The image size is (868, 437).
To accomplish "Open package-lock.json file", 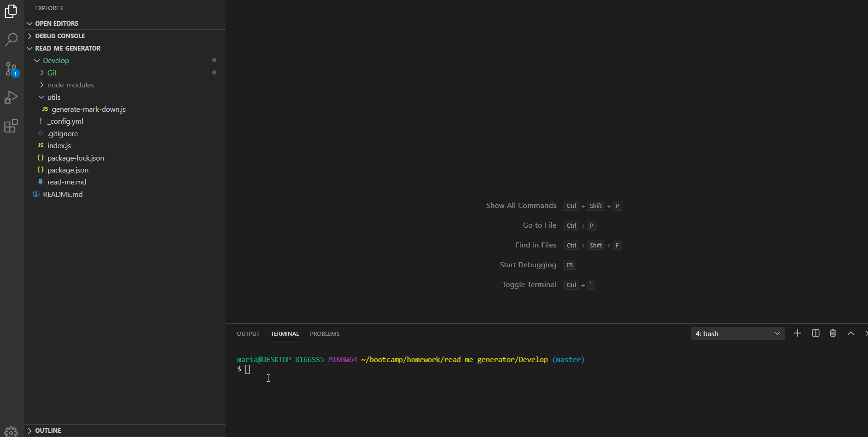I will (125, 158).
